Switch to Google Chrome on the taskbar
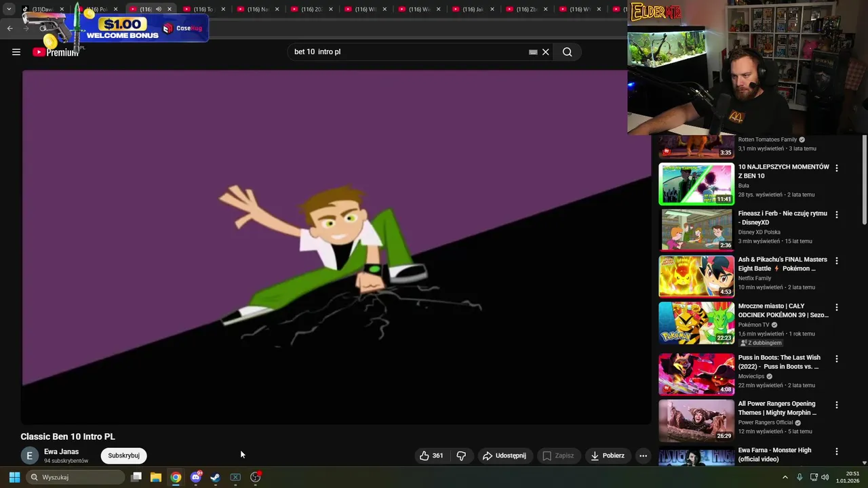 pos(176,477)
